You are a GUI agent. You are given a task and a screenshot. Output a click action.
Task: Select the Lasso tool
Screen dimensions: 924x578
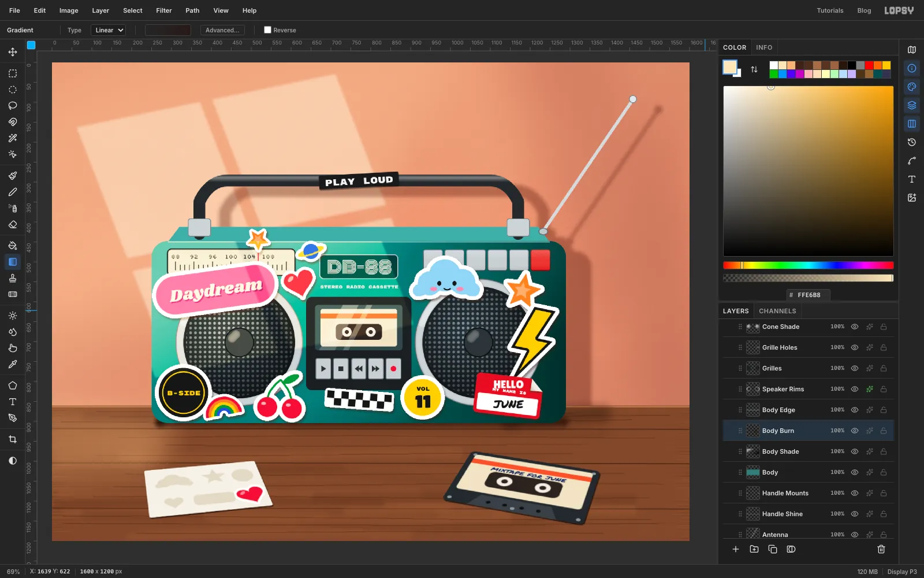pos(13,106)
